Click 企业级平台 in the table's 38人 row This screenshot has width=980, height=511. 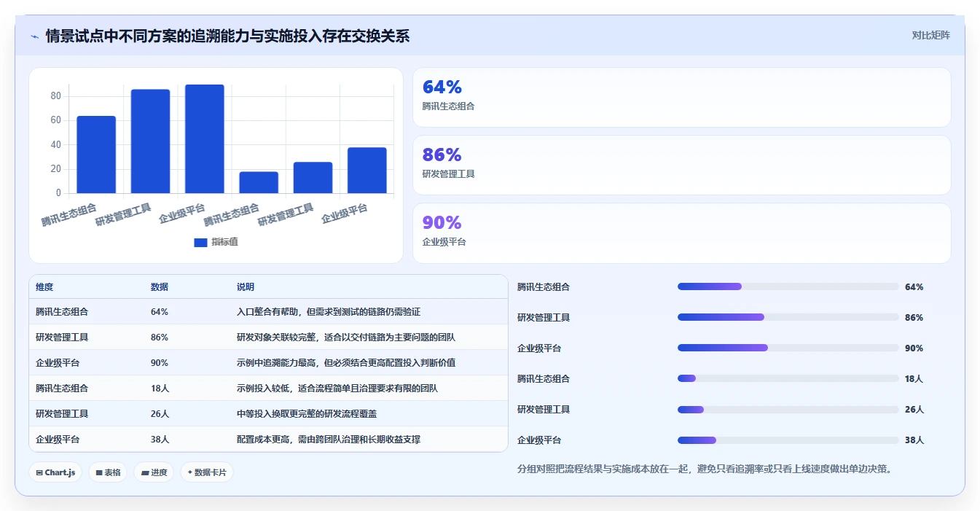[58, 440]
